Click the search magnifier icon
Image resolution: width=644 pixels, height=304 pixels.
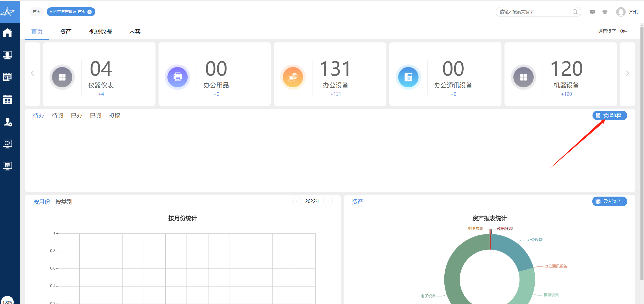(575, 12)
